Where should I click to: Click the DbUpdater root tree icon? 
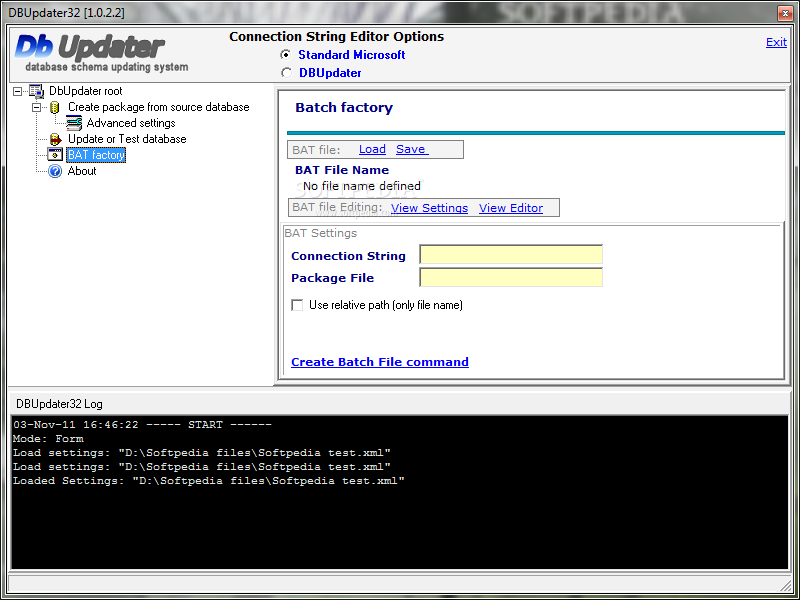pyautogui.click(x=37, y=91)
